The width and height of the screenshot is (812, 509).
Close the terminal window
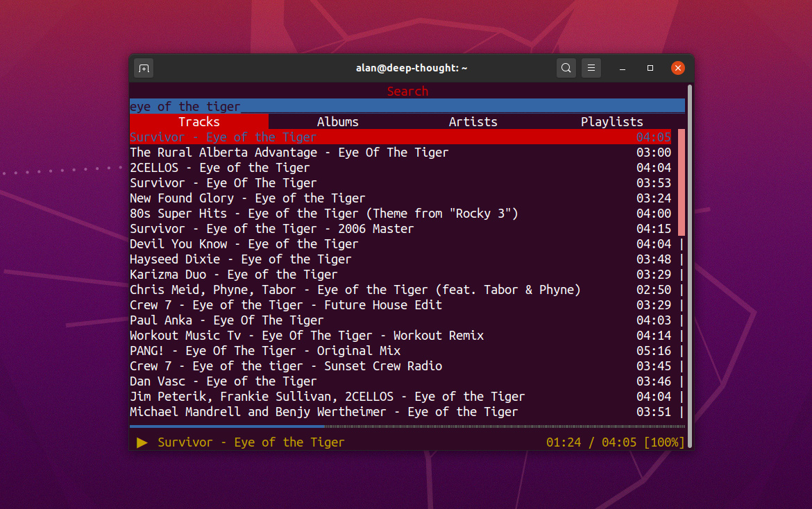tap(678, 68)
